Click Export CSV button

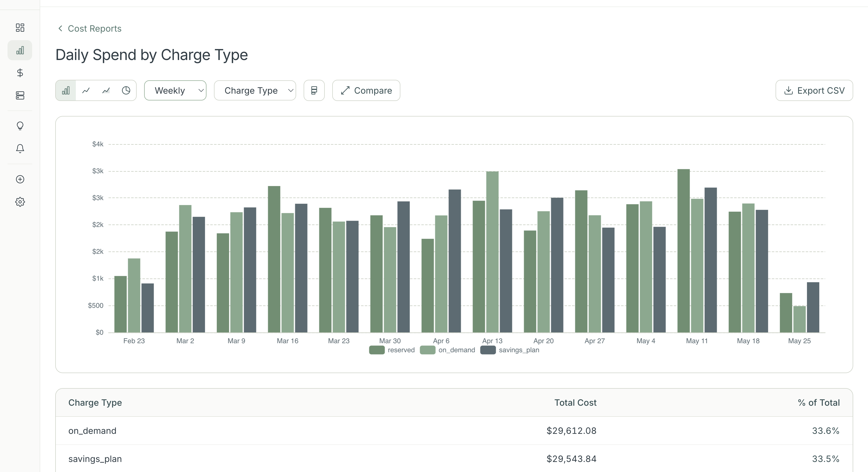click(x=814, y=90)
